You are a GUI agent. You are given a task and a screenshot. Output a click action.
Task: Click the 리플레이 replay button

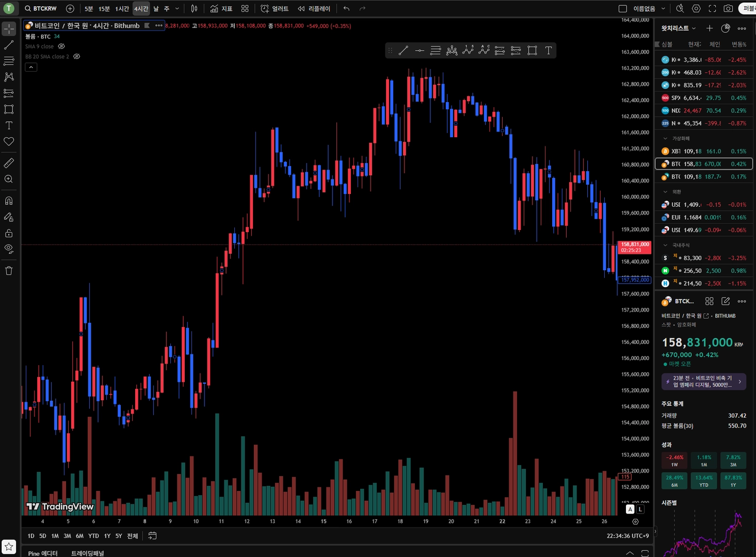(314, 9)
